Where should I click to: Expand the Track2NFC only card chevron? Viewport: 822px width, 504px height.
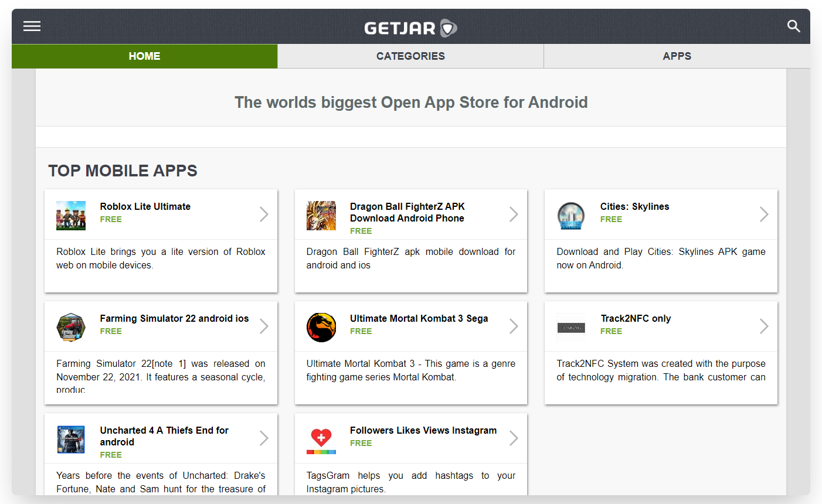point(764,326)
